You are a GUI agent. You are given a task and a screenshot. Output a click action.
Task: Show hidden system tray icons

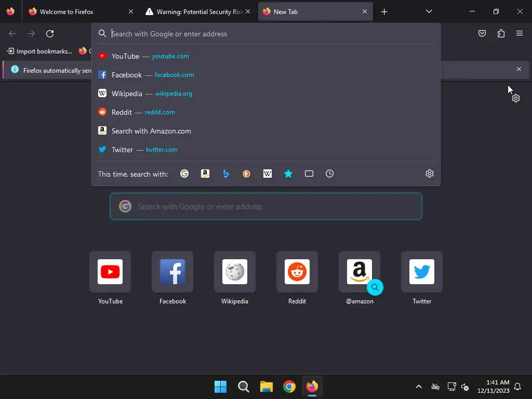point(419,387)
